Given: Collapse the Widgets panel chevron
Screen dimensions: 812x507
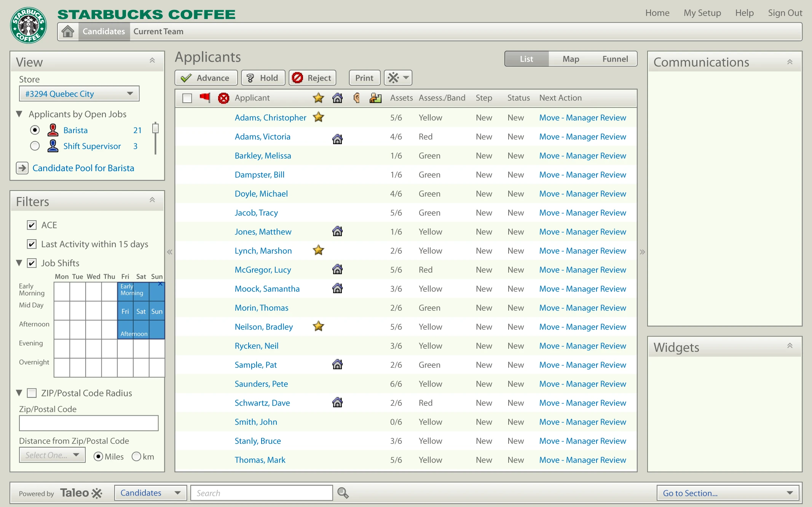Looking at the screenshot, I should (790, 346).
